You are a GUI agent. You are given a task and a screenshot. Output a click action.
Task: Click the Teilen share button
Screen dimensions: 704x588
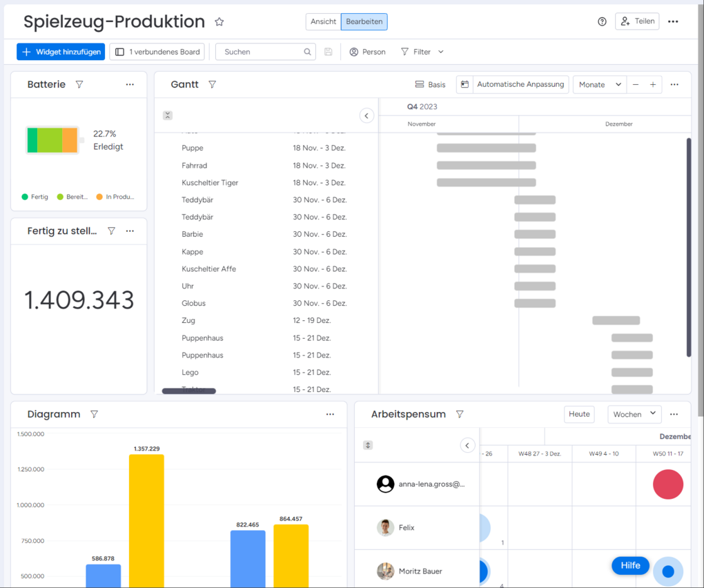(x=637, y=21)
